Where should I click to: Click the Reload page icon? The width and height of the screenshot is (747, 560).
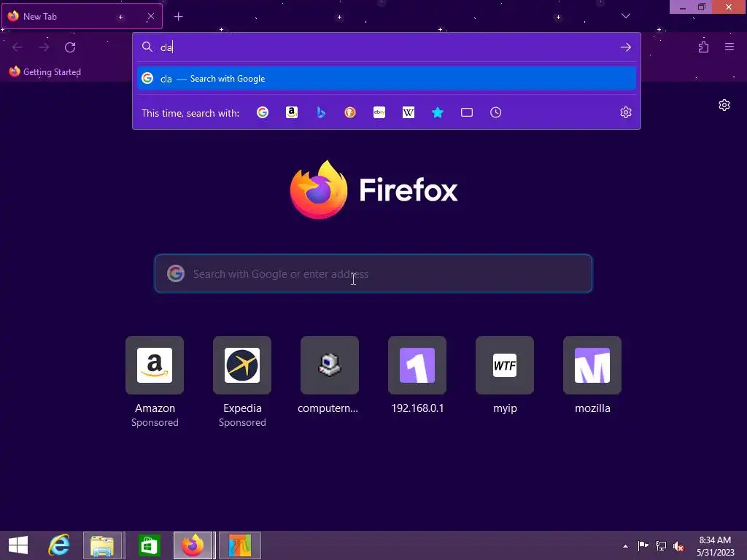pos(70,47)
